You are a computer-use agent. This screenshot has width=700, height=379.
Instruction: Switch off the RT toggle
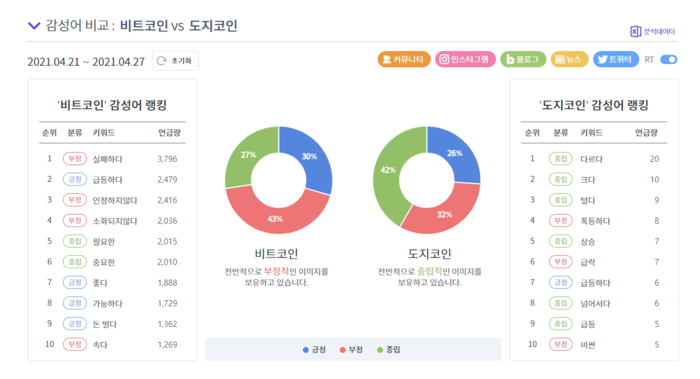point(668,59)
